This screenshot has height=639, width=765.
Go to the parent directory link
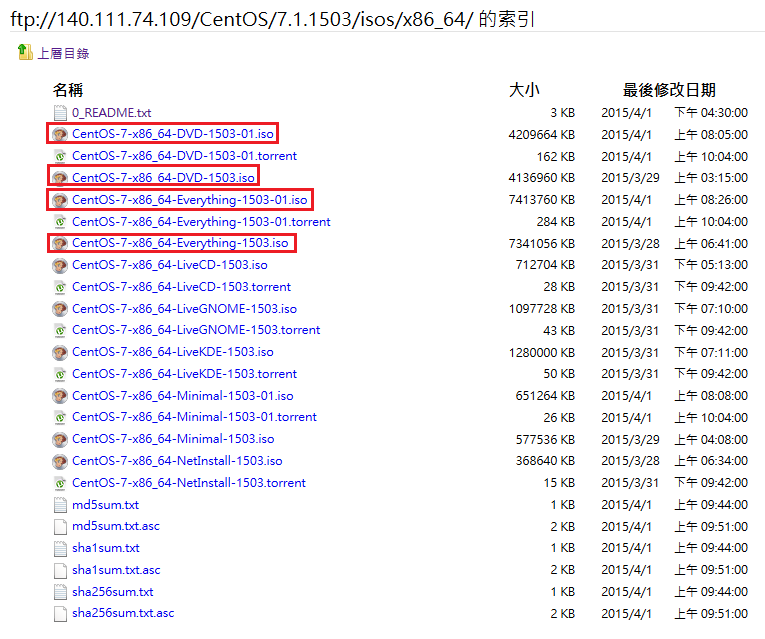63,53
